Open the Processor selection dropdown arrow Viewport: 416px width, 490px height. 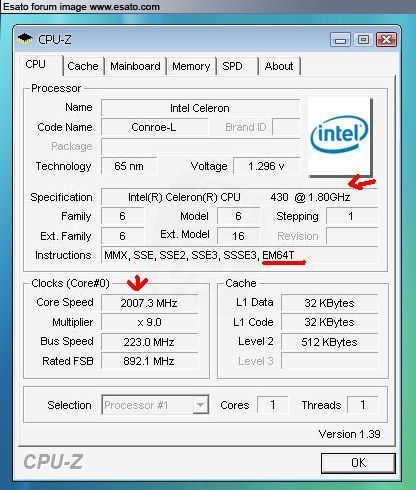[200, 405]
